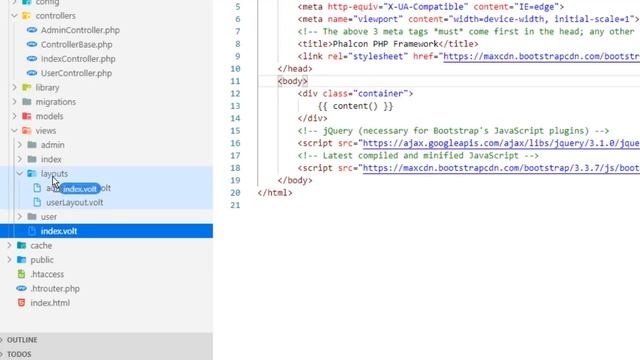Expand the models folder
The width and height of the screenshot is (640, 360).
pos(14,116)
